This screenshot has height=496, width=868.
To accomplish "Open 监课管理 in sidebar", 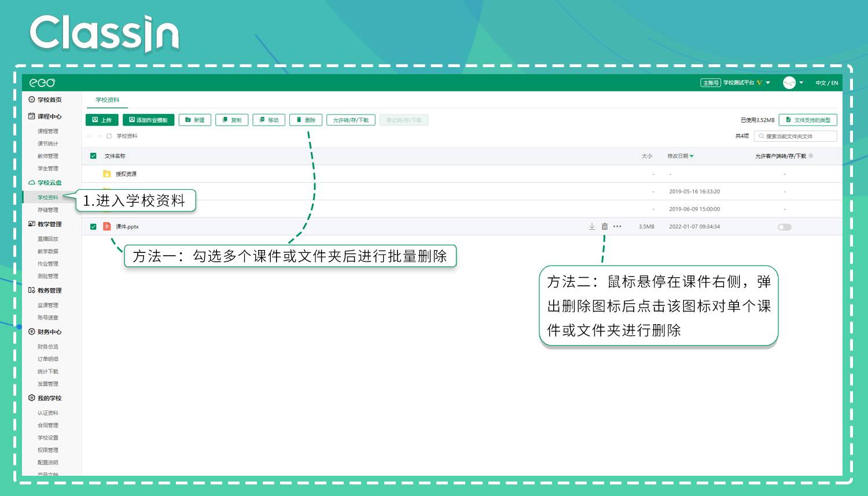I will pos(48,305).
